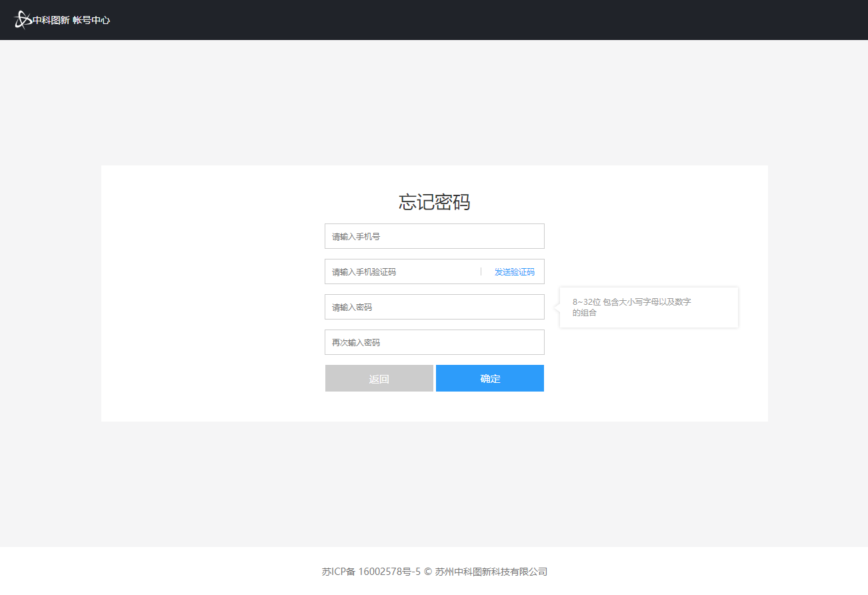868x595 pixels.
Task: Click an empty area of the dark header bar
Action: [x=467, y=20]
